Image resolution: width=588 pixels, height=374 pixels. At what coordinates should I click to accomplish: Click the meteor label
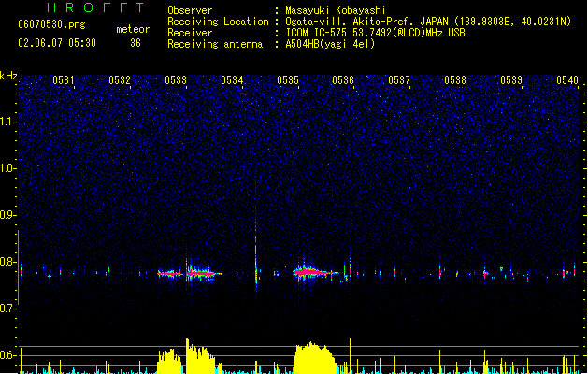pyautogui.click(x=133, y=29)
